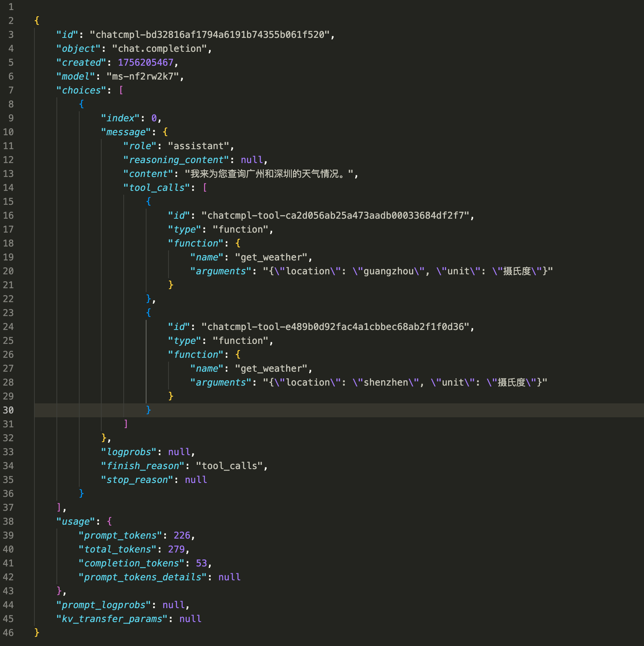Click the total tokens value 279

coord(176,549)
